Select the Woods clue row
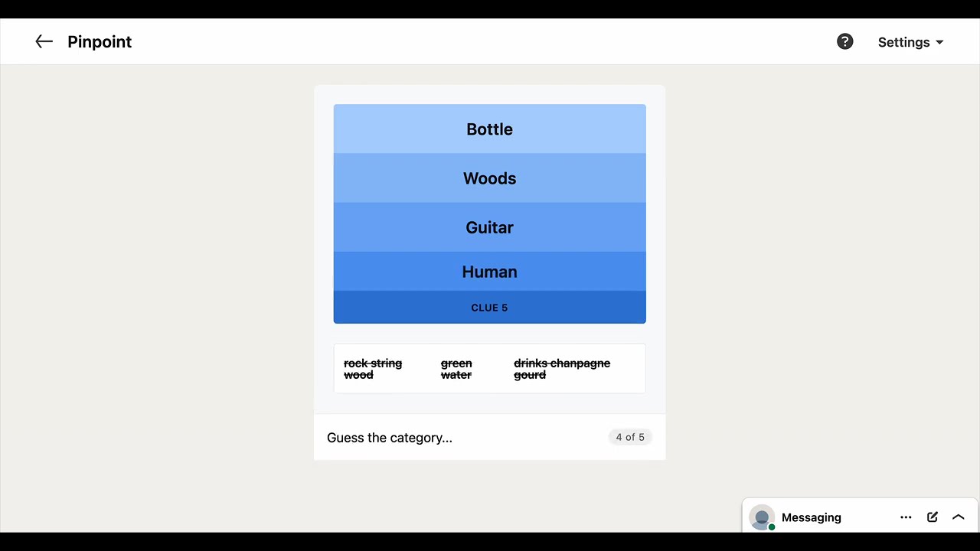 pos(489,178)
